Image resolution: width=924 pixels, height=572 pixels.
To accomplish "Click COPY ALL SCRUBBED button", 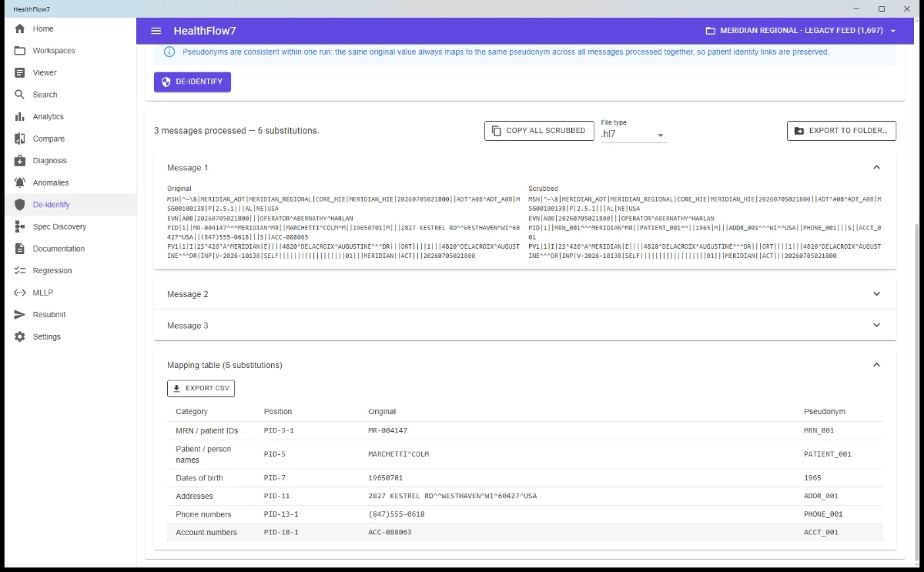I will click(x=539, y=131).
